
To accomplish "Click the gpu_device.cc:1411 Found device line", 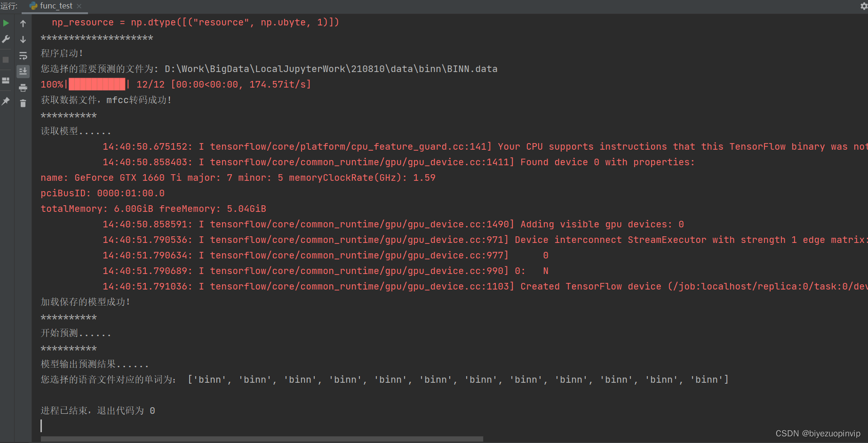I will click(x=398, y=162).
